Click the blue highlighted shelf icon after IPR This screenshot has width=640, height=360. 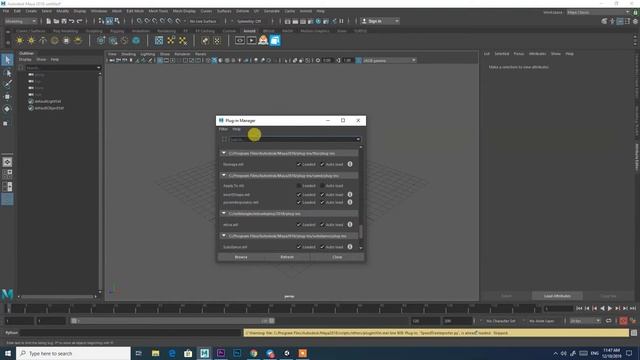click(x=275, y=40)
